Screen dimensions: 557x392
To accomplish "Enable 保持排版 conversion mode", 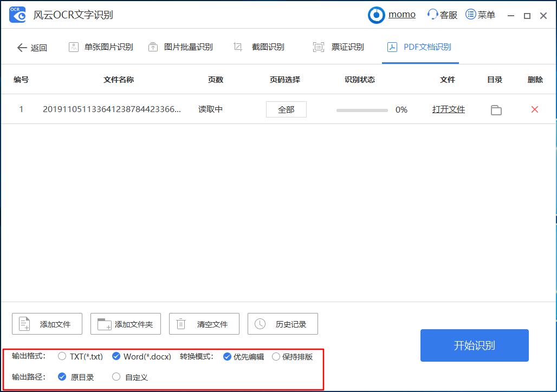I will pyautogui.click(x=276, y=356).
